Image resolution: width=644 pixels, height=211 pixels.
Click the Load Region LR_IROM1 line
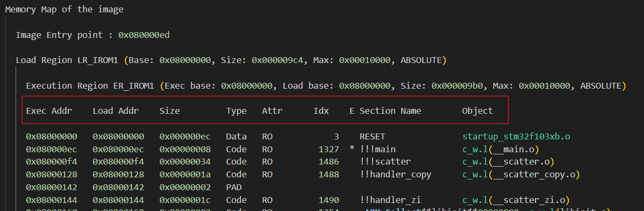[231, 60]
